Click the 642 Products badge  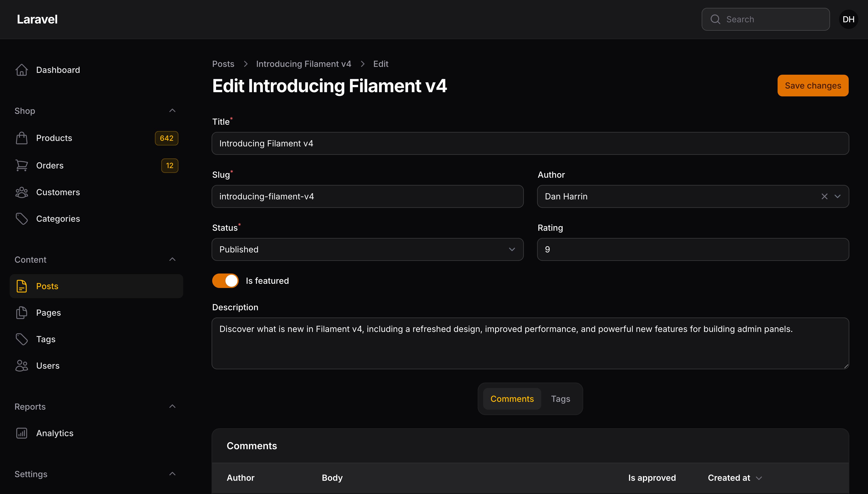pyautogui.click(x=166, y=138)
